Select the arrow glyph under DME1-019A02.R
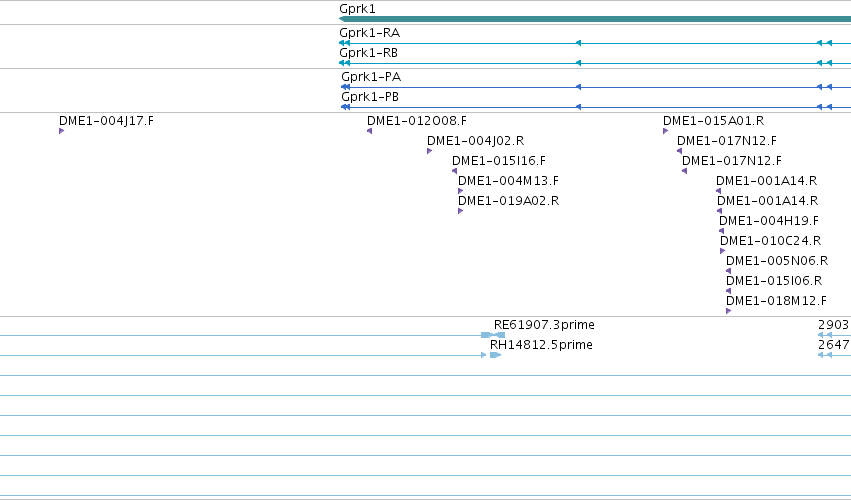This screenshot has height=500, width=851. 460,211
